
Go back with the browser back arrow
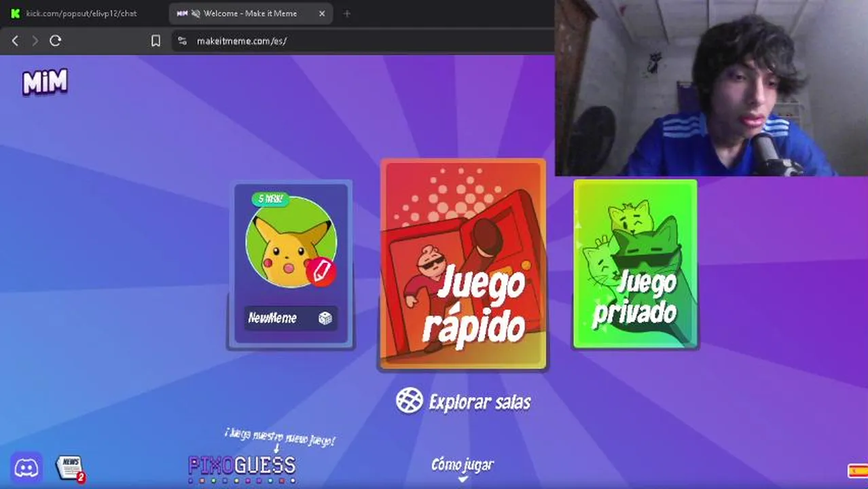pyautogui.click(x=15, y=41)
